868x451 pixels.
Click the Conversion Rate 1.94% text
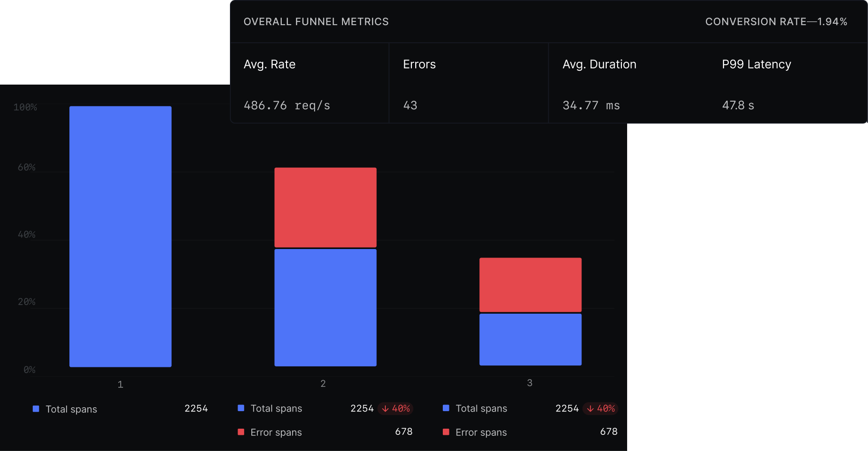pos(776,22)
